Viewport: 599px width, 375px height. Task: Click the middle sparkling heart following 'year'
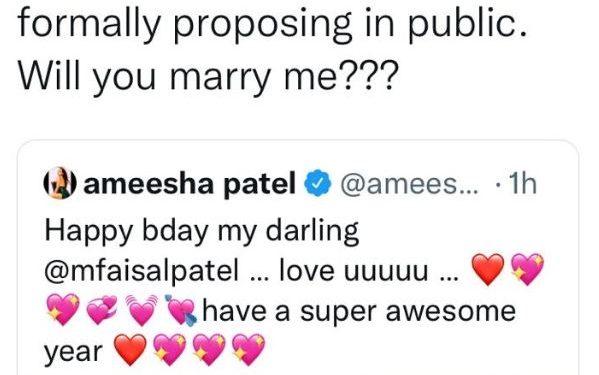click(209, 349)
